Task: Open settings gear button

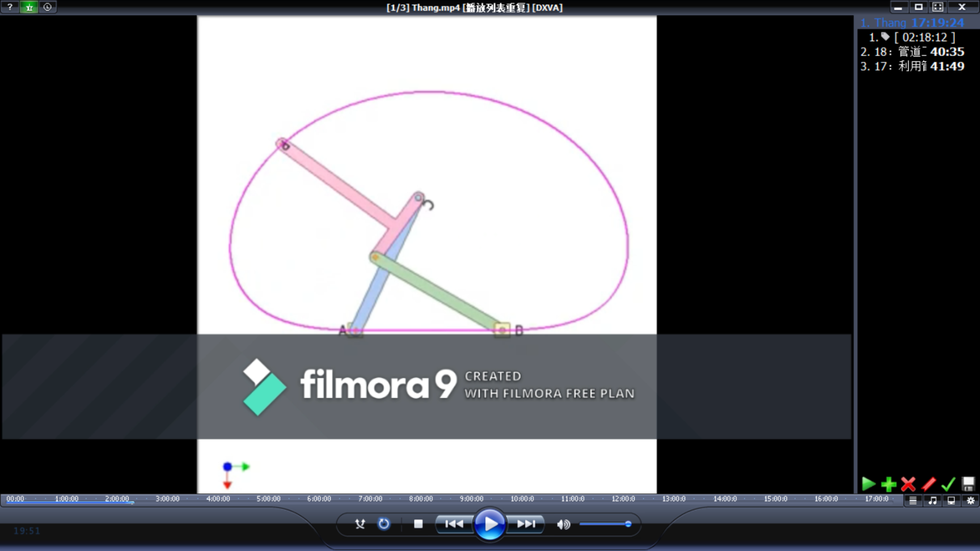Action: (970, 501)
